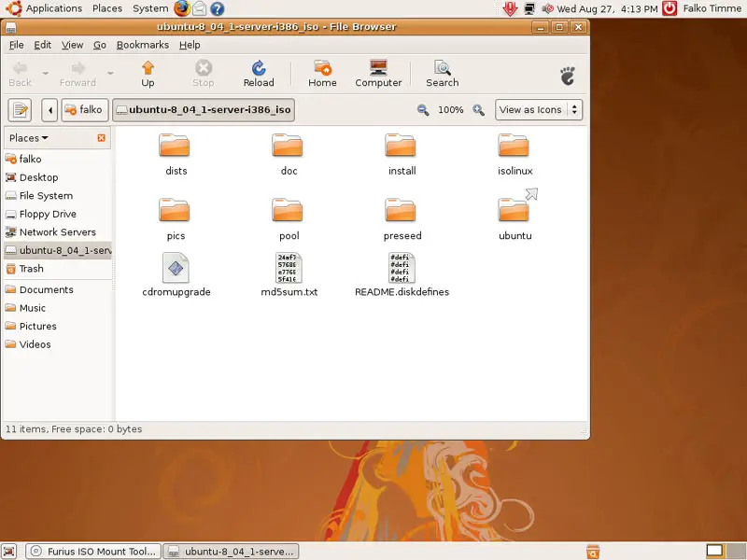Select ubuntu-8_04_1-serv mount in sidebar
This screenshot has height=560, width=747.
[x=57, y=250]
